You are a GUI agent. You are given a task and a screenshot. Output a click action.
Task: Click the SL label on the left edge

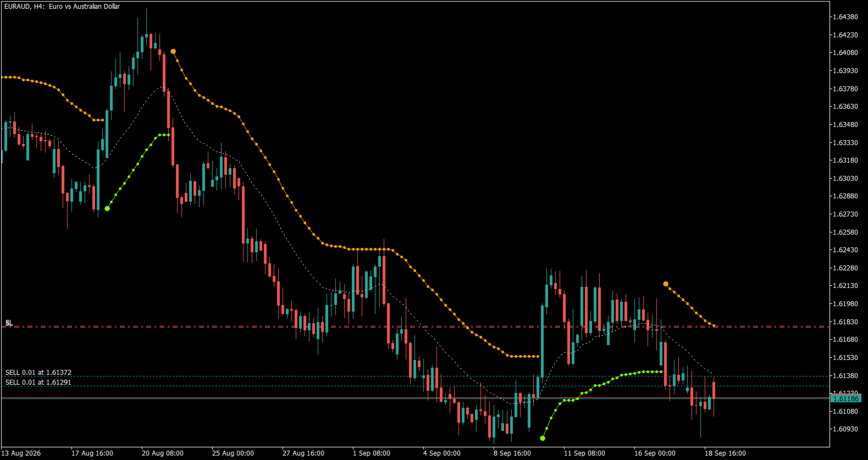coord(9,323)
